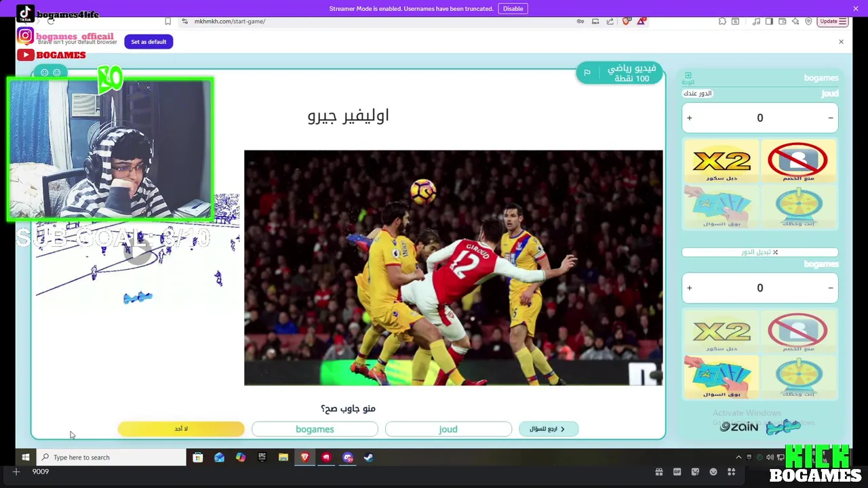Click the mkhmkh.com address bar
This screenshot has width=868, height=488.
tap(380, 21)
